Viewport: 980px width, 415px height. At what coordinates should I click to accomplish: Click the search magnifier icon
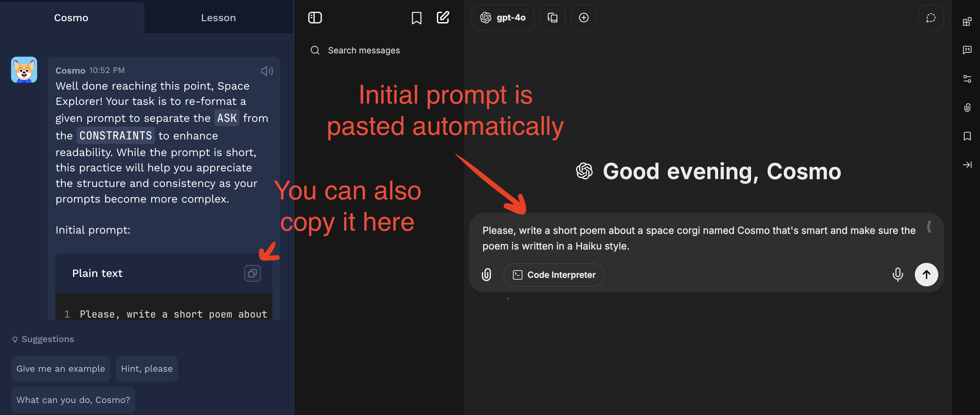click(315, 50)
